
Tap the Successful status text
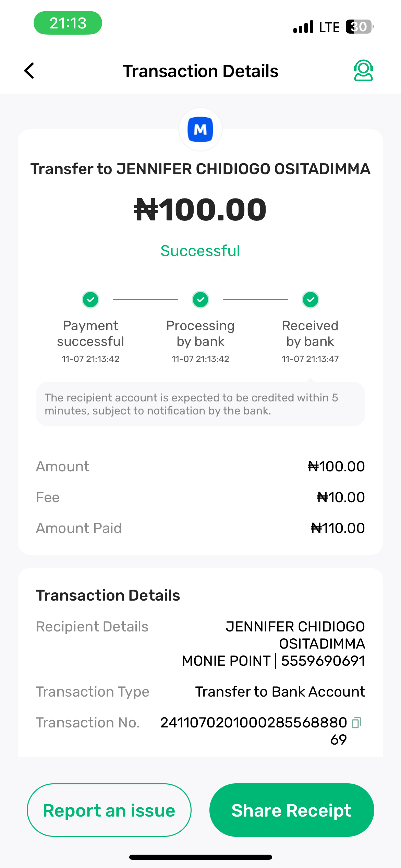click(x=200, y=251)
